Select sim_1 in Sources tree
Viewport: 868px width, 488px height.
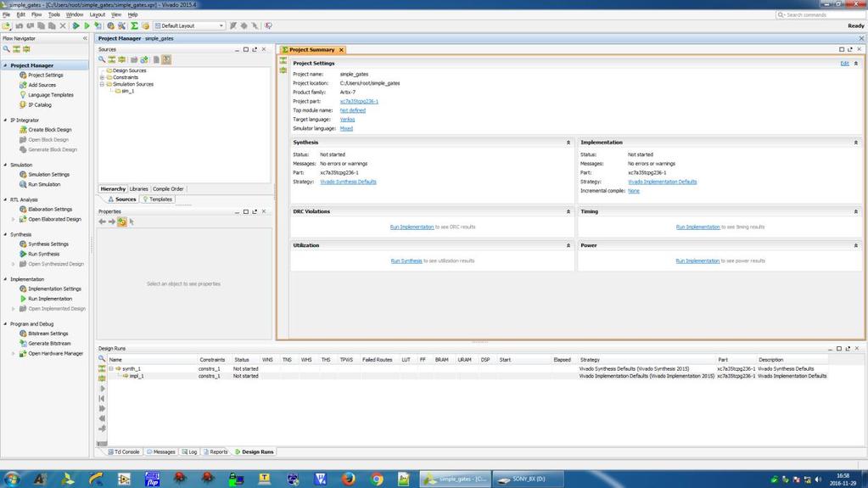tap(128, 91)
